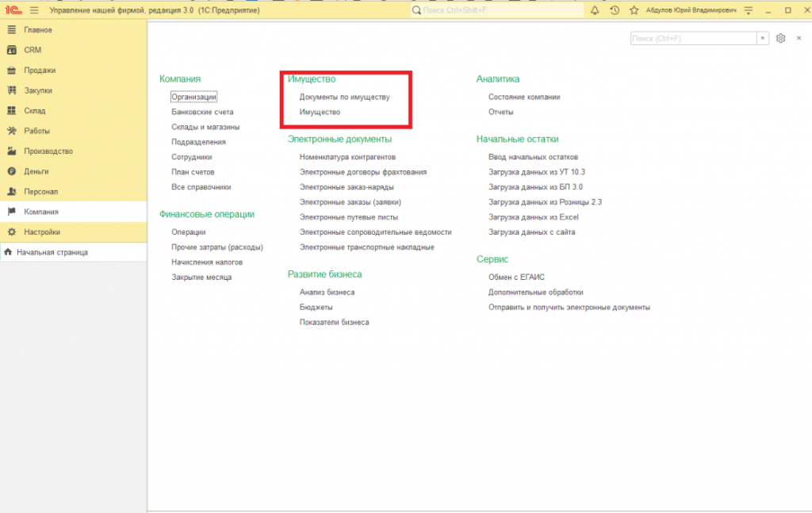
Task: Open favorites star icon
Action: pos(634,10)
